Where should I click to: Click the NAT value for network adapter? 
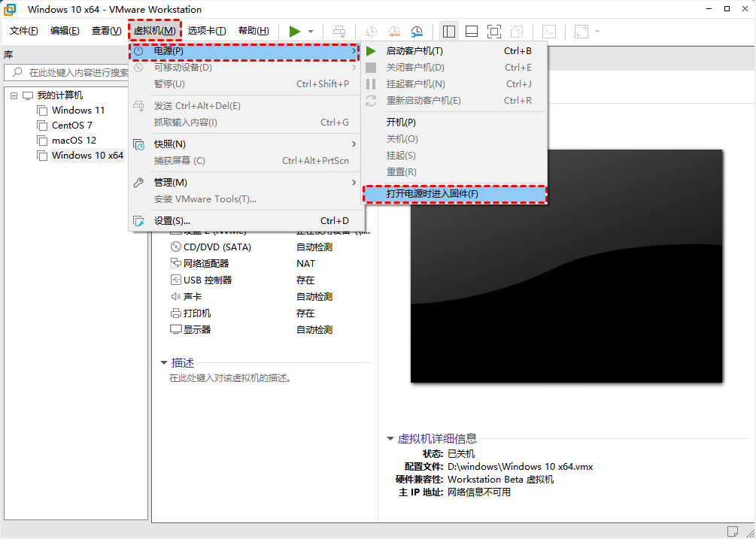click(305, 263)
